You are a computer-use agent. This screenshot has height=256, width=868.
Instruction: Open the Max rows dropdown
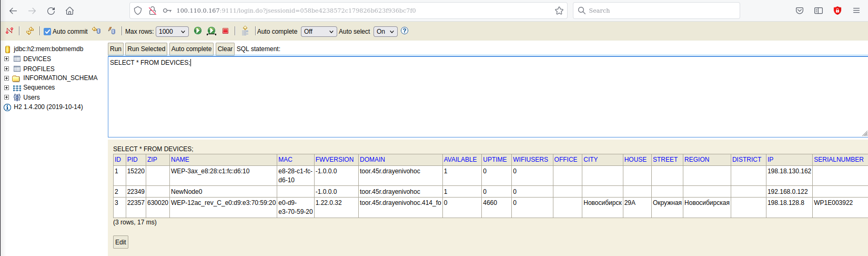(172, 32)
